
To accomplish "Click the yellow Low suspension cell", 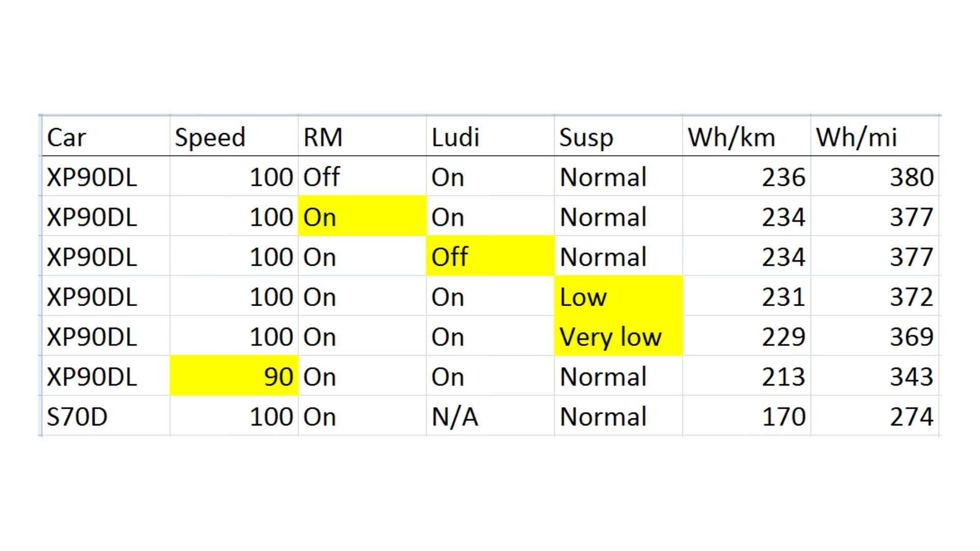I will [x=618, y=295].
